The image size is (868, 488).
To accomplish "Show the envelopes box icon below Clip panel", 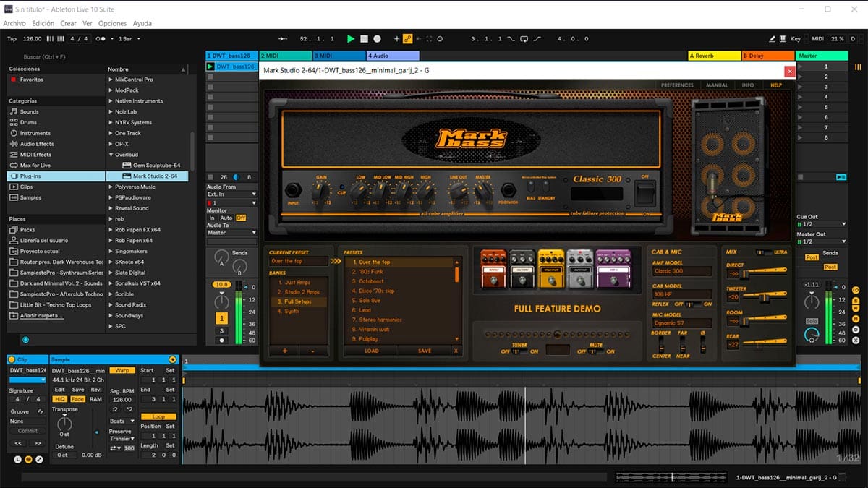I will (40, 459).
